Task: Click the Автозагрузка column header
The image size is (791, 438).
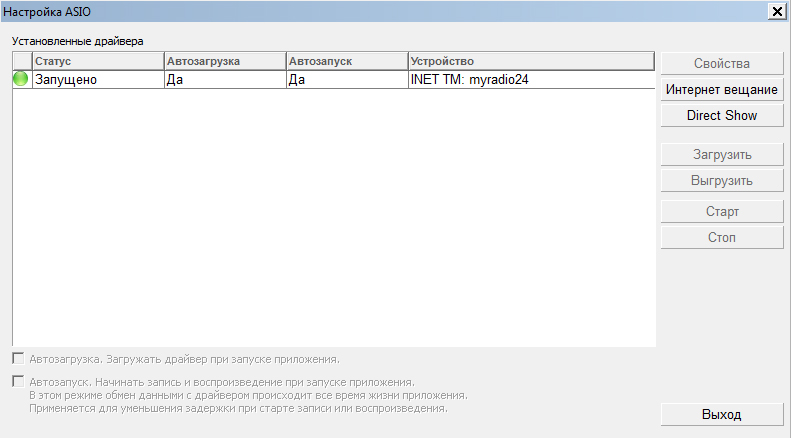Action: pos(225,61)
